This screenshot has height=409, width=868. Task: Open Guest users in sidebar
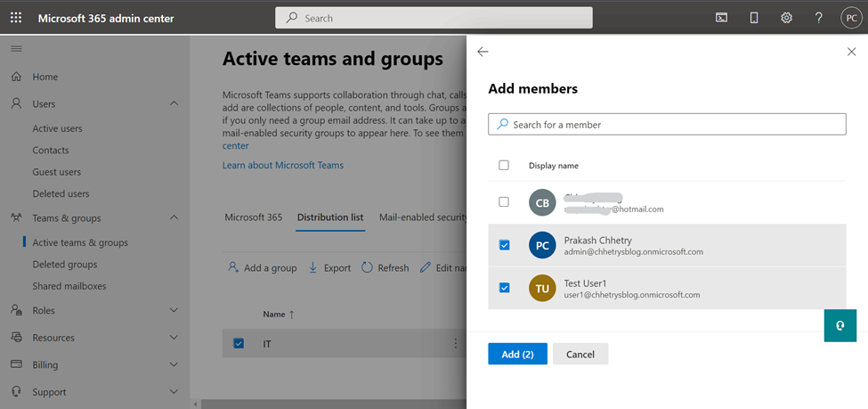tap(56, 172)
